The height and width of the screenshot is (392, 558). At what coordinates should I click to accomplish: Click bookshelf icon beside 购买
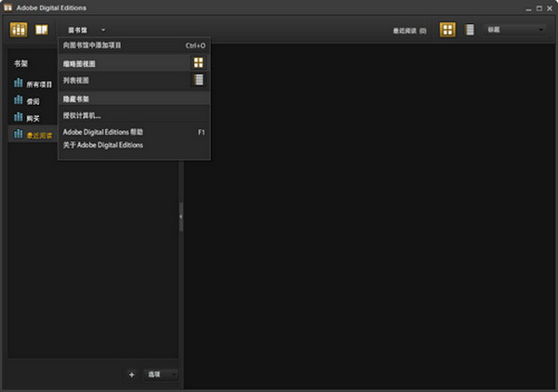[x=19, y=116]
